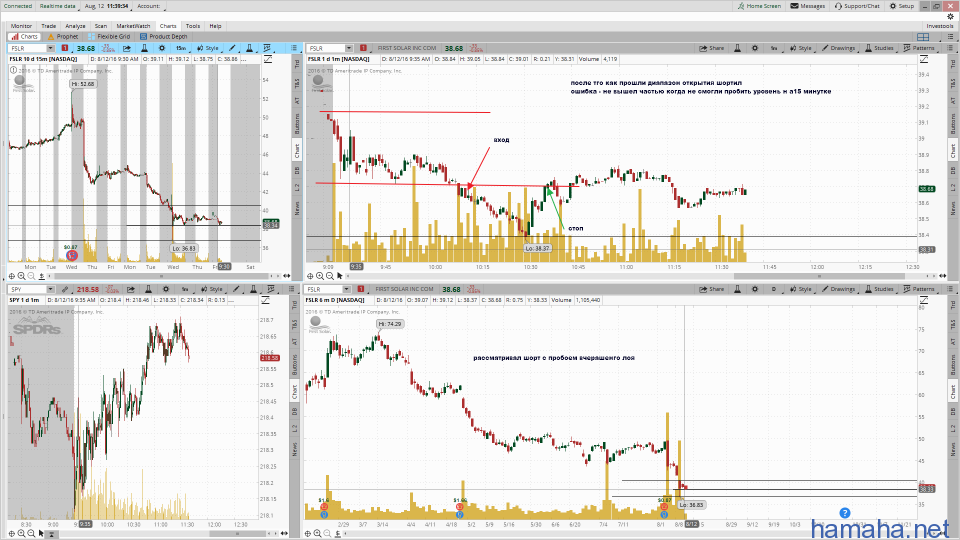Go to the MarketWatch tab
The image size is (960, 540).
click(133, 26)
